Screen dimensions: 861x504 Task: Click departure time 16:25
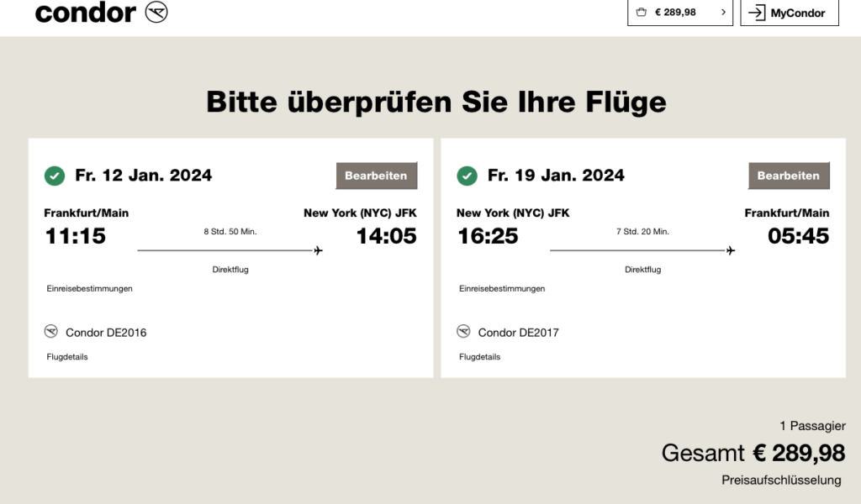pyautogui.click(x=488, y=236)
